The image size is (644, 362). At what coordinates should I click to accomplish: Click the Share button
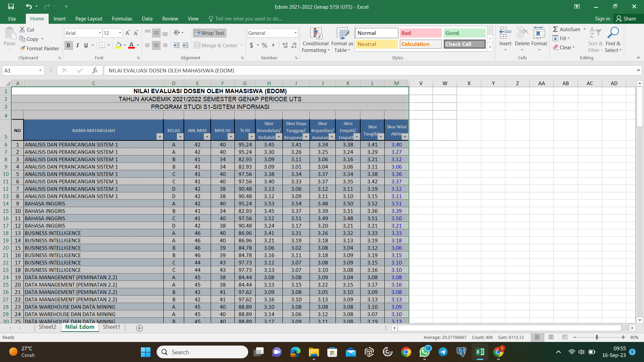(x=626, y=19)
